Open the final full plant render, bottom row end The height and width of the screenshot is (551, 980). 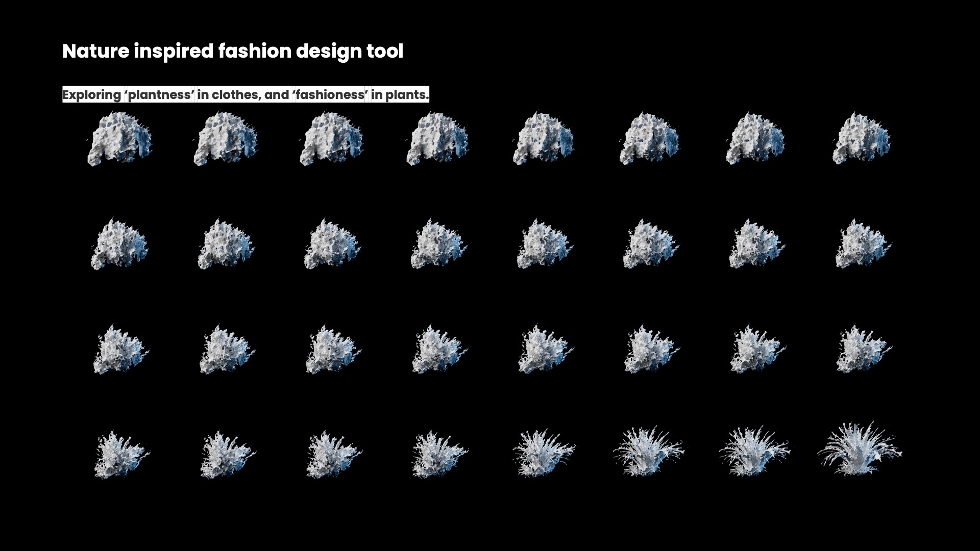860,448
